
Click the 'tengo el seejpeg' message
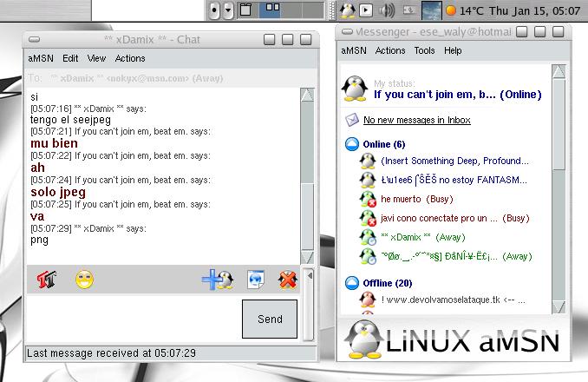[x=70, y=120]
